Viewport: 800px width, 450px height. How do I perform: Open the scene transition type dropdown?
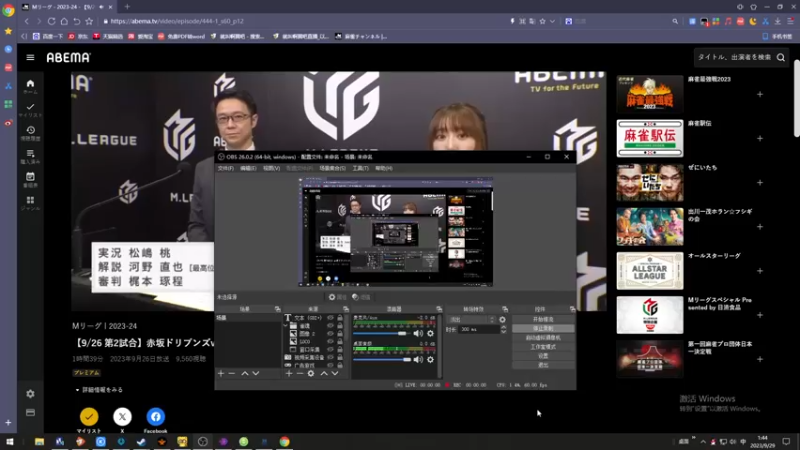pyautogui.click(x=471, y=320)
